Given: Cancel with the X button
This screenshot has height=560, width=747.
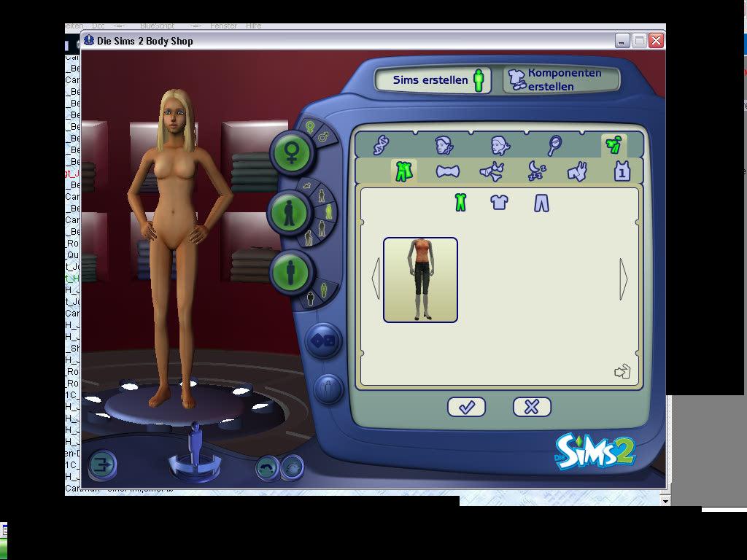Looking at the screenshot, I should (532, 407).
